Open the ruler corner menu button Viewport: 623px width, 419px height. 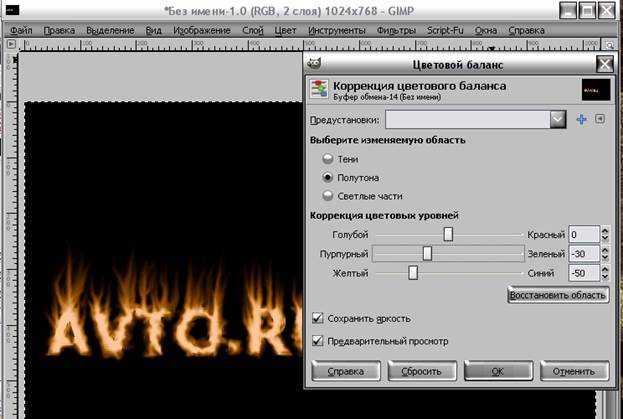click(x=11, y=44)
